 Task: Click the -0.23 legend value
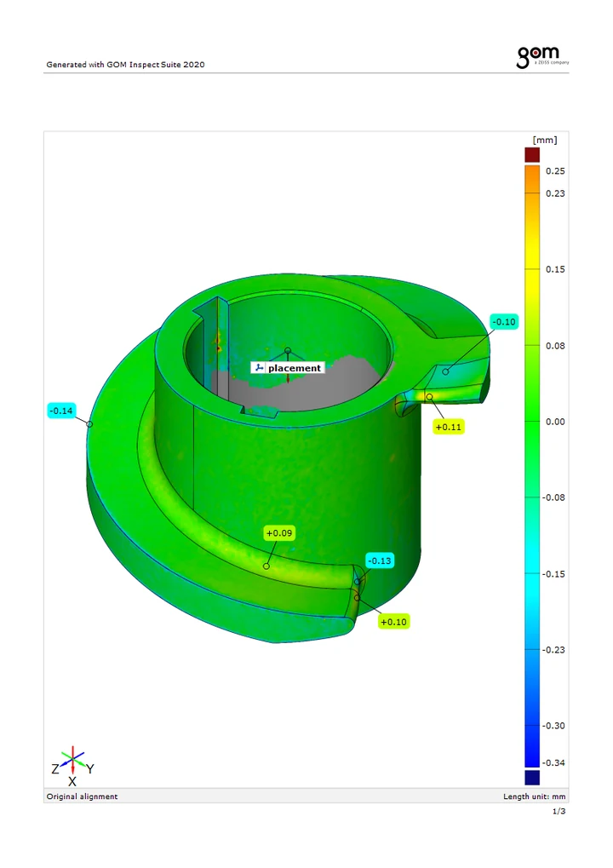pyautogui.click(x=553, y=650)
